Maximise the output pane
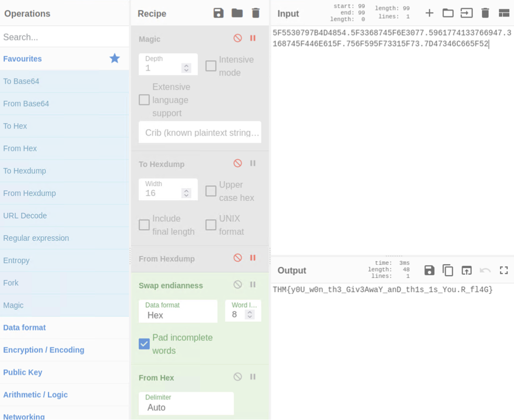The height and width of the screenshot is (420, 514). point(504,270)
